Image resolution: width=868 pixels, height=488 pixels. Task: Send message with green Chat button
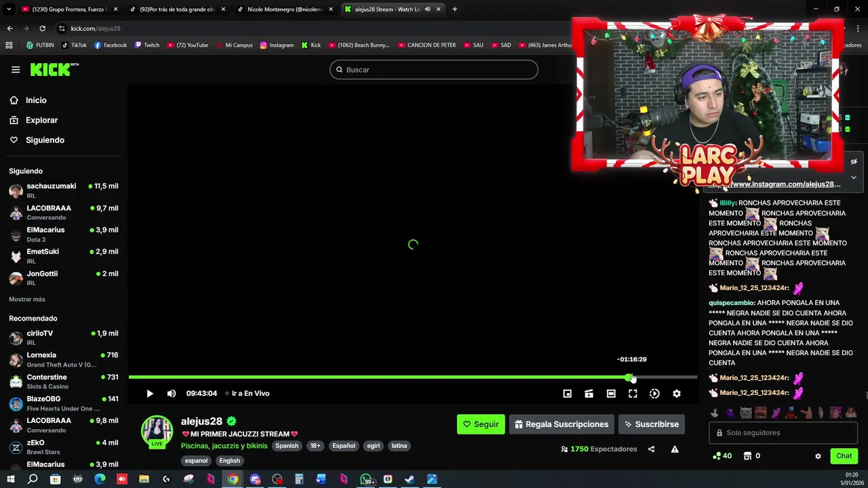[x=844, y=456]
